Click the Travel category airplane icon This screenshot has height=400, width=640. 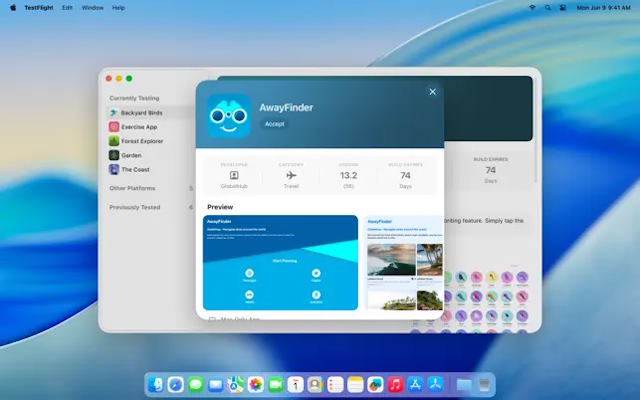pyautogui.click(x=290, y=175)
